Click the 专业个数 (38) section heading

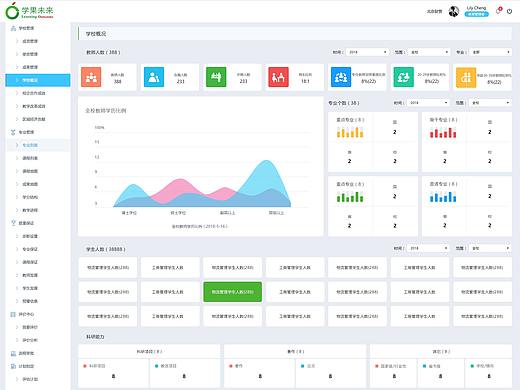click(344, 103)
